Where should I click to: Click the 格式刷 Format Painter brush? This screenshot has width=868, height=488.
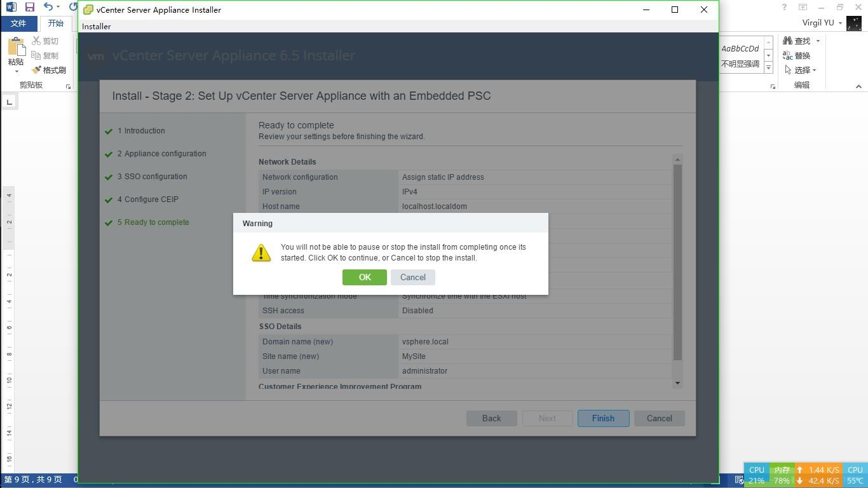pyautogui.click(x=37, y=70)
